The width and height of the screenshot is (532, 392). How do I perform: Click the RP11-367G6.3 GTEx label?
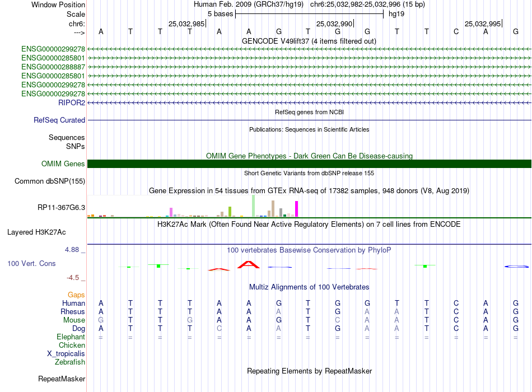click(x=62, y=207)
